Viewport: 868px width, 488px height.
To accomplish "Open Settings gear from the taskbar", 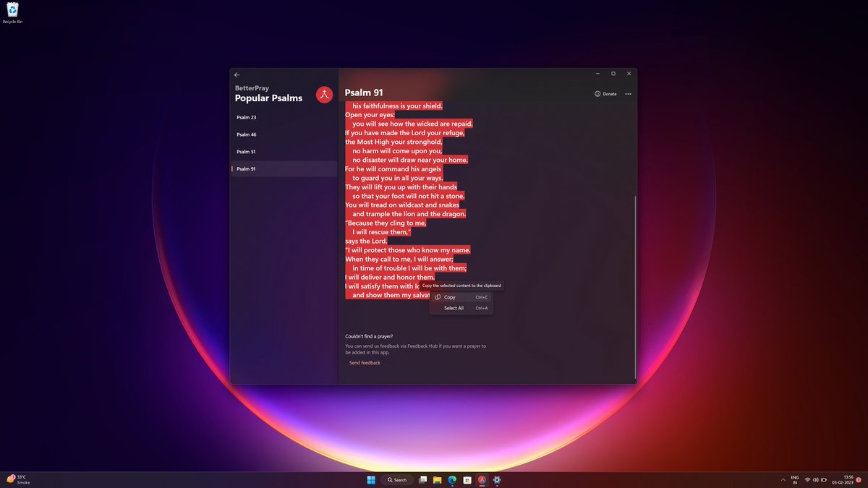I will pyautogui.click(x=497, y=479).
